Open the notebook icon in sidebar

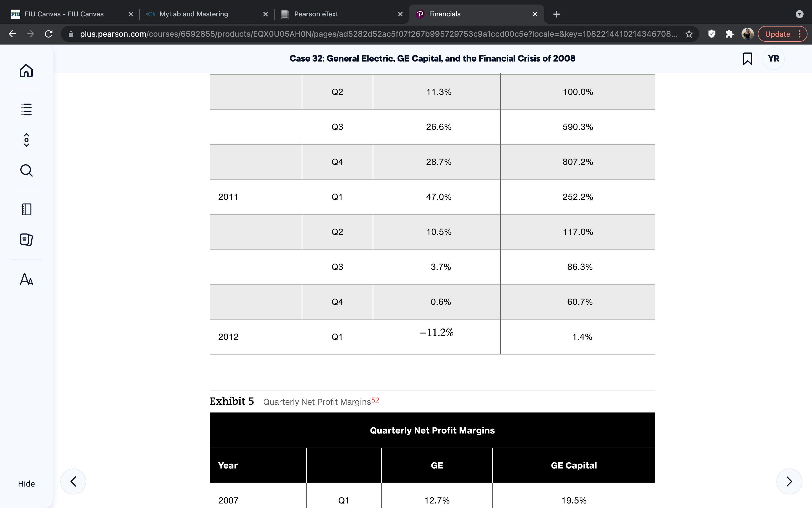coord(26,209)
